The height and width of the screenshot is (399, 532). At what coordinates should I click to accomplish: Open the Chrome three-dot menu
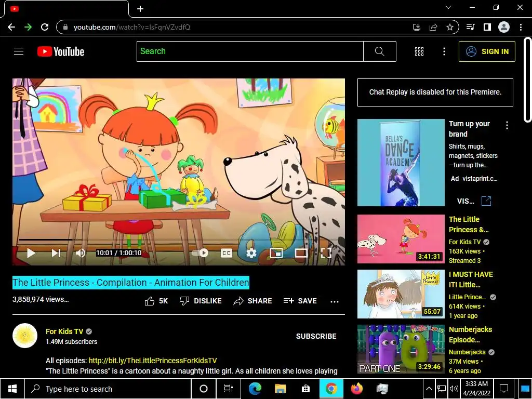521,27
